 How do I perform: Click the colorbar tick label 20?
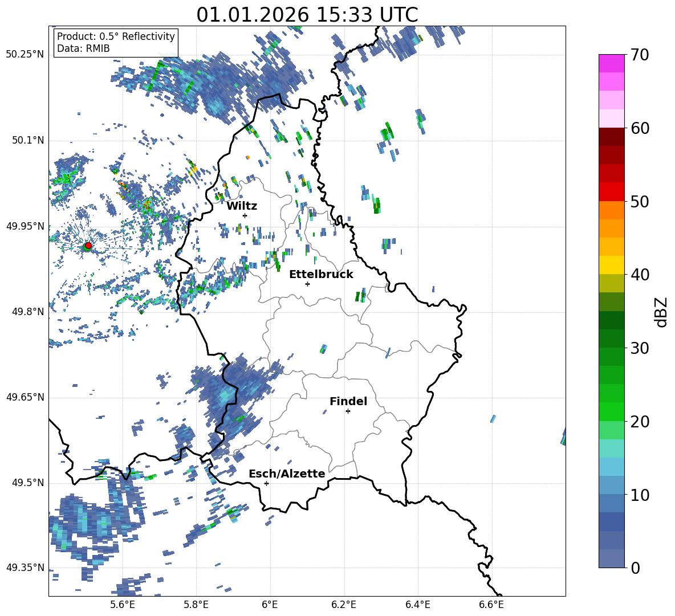640,422
